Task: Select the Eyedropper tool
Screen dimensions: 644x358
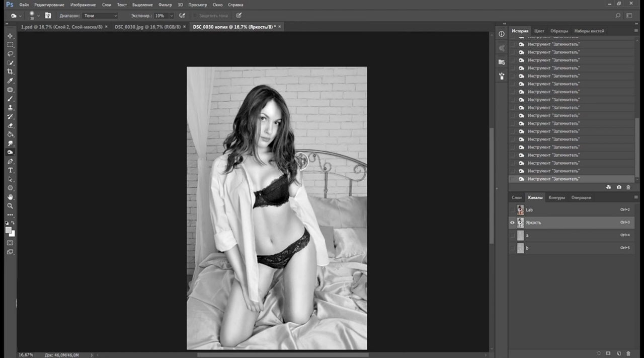Action: pyautogui.click(x=10, y=81)
